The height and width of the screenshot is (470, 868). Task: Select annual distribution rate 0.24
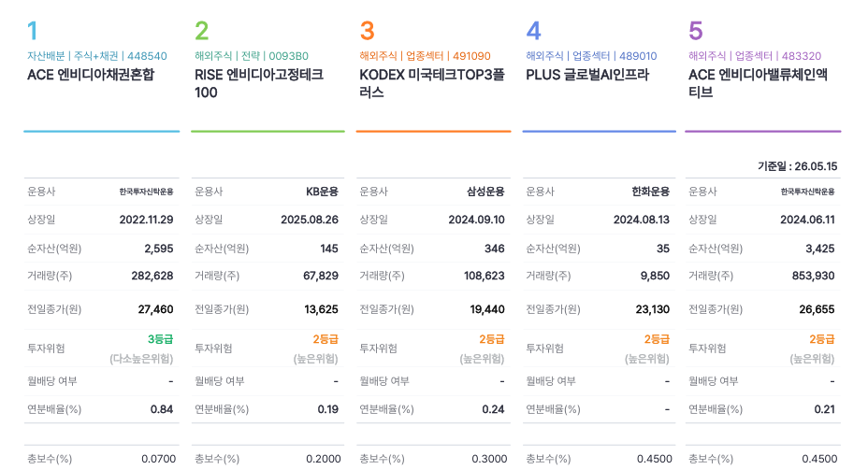pos(493,409)
